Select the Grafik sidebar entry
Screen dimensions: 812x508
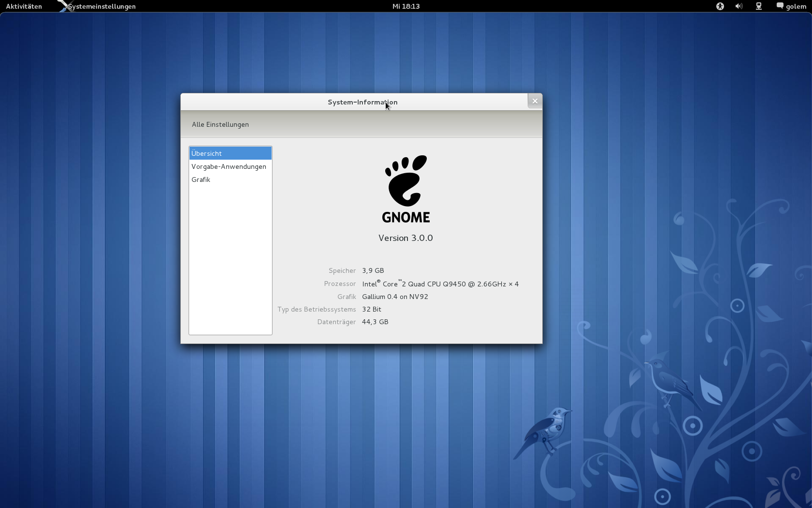pyautogui.click(x=201, y=179)
